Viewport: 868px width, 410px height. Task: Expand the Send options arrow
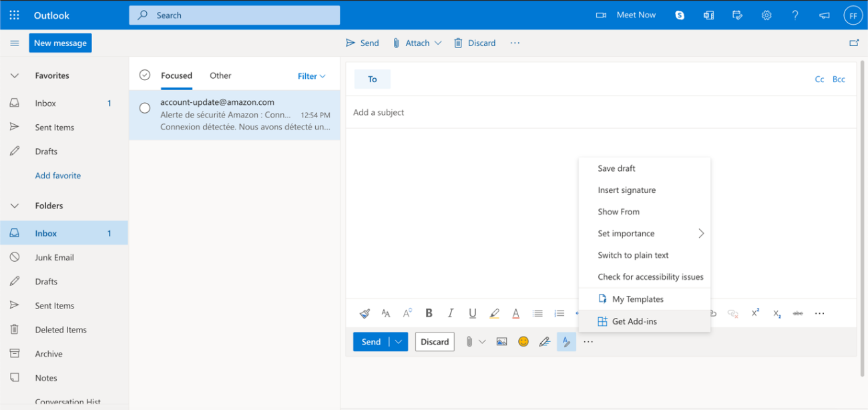pyautogui.click(x=399, y=341)
